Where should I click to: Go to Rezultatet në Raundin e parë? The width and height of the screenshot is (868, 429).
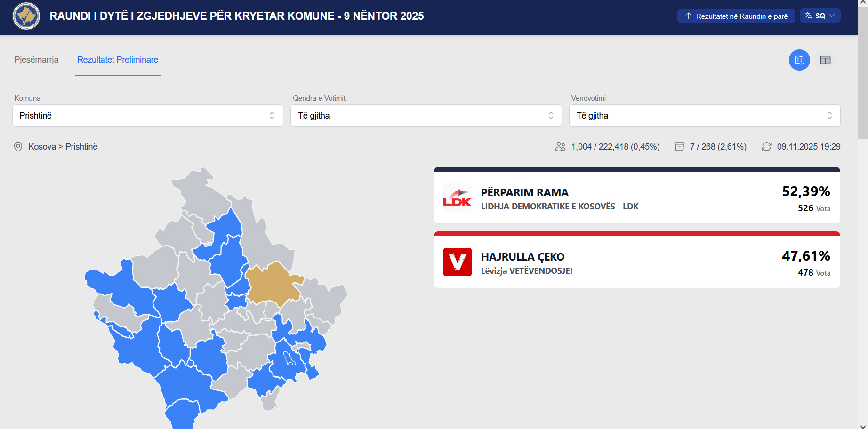(x=736, y=16)
